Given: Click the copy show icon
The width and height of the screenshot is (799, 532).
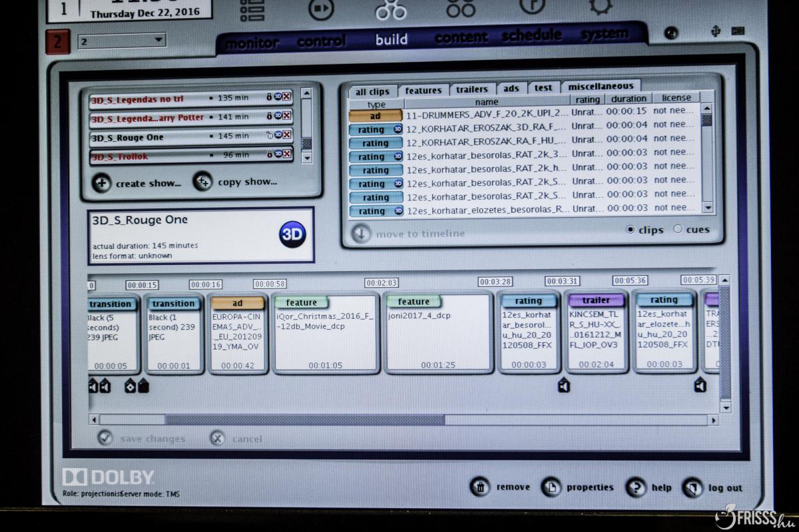Looking at the screenshot, I should (202, 182).
